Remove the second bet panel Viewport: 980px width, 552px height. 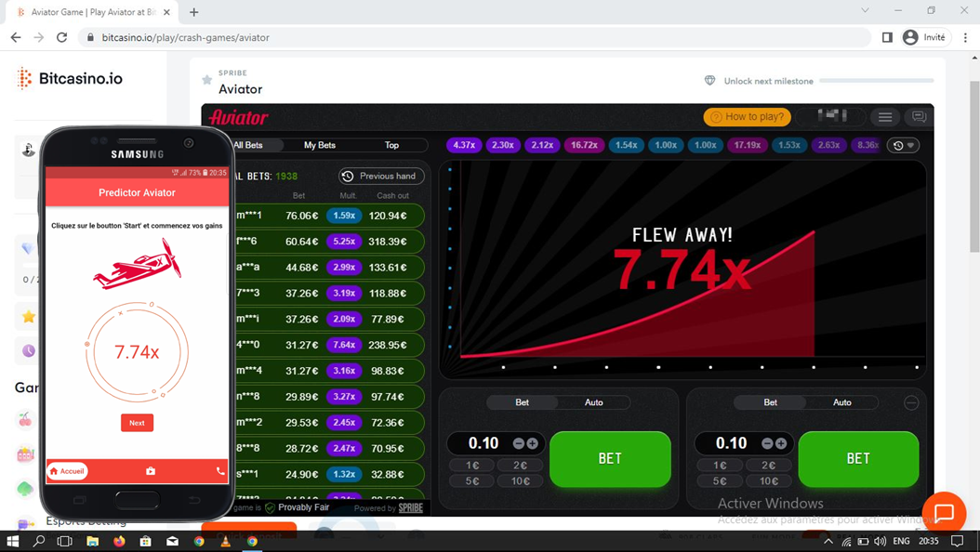pyautogui.click(x=911, y=402)
